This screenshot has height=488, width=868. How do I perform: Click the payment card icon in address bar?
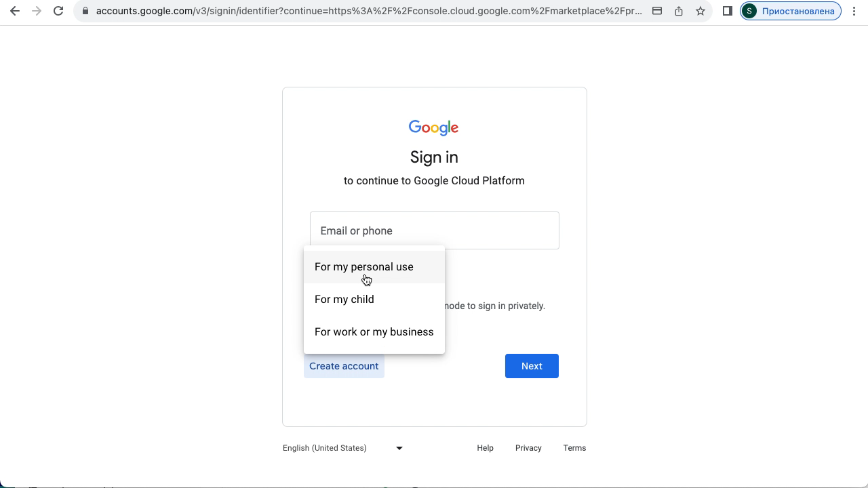tap(657, 11)
